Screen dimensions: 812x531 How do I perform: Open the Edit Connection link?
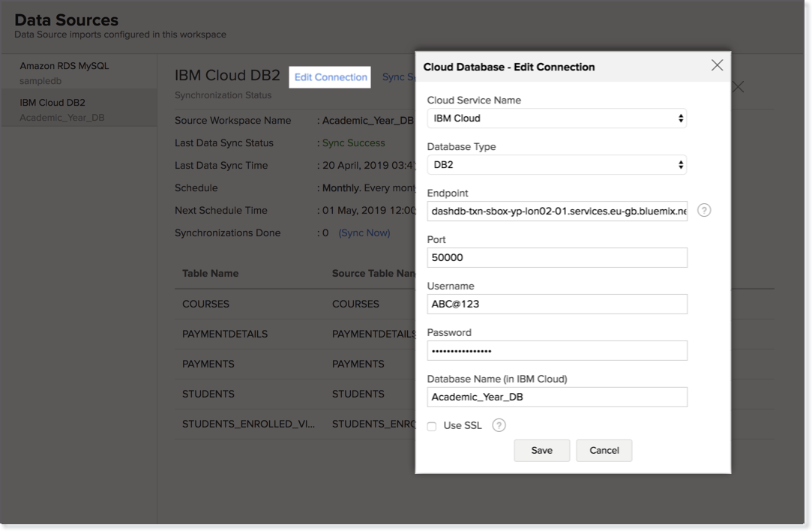[331, 77]
